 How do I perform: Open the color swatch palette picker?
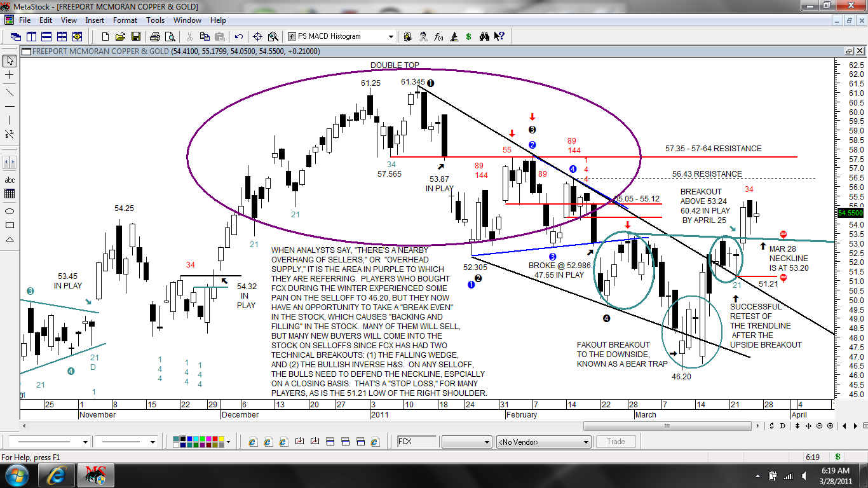[229, 441]
